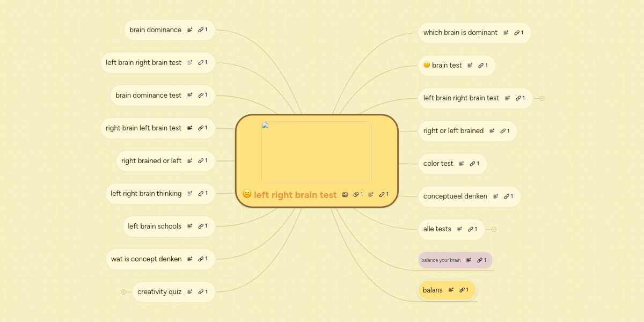Click the emoji on brain test node

[427, 65]
